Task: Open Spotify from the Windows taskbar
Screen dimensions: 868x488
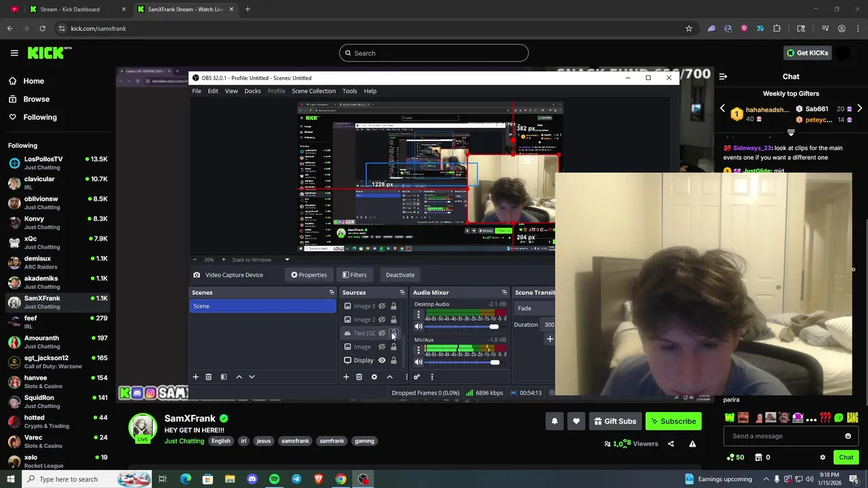Action: (274, 479)
